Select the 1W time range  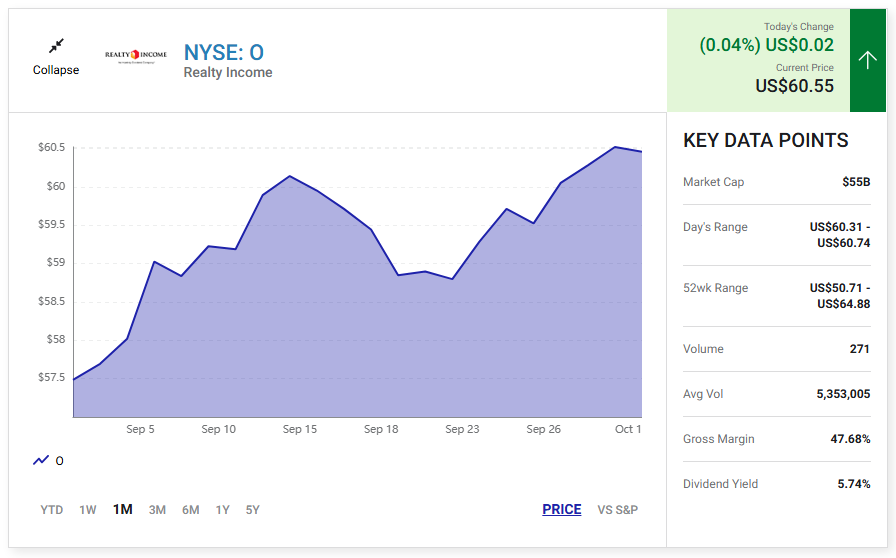[87, 509]
